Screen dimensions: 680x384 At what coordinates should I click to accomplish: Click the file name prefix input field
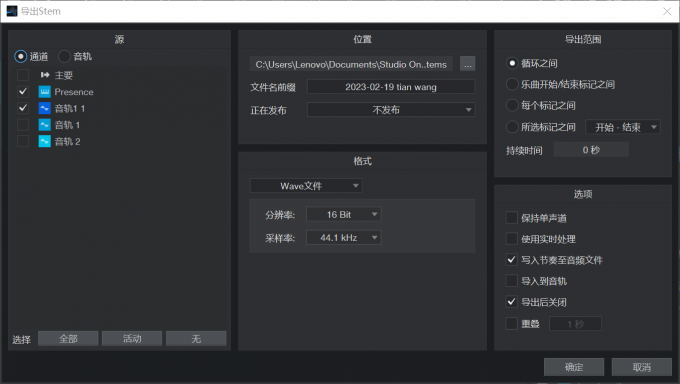(391, 87)
